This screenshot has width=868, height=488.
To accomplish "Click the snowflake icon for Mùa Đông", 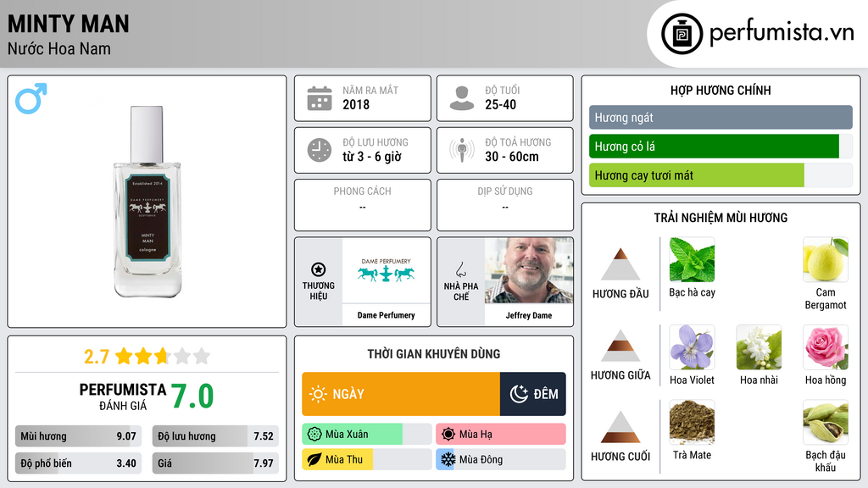I will click(448, 459).
